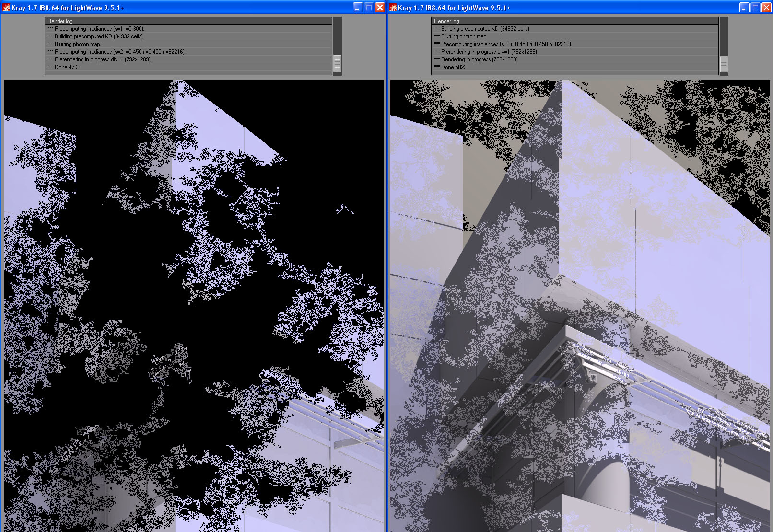Click 'Prerendering in progress div=1' in left log

coord(102,59)
